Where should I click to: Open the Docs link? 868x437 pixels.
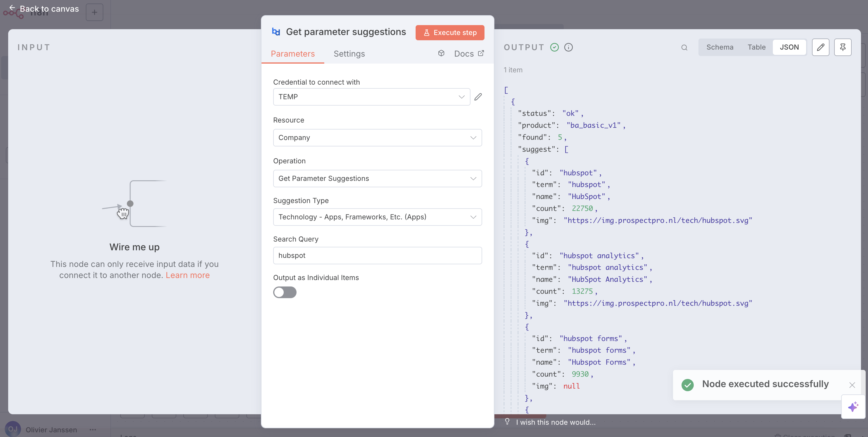pyautogui.click(x=469, y=53)
